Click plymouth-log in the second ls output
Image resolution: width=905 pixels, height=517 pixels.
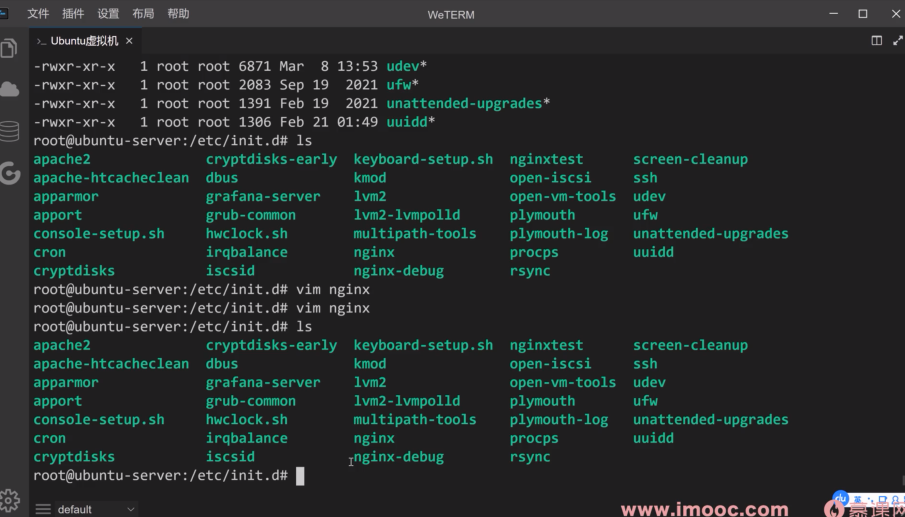(559, 419)
